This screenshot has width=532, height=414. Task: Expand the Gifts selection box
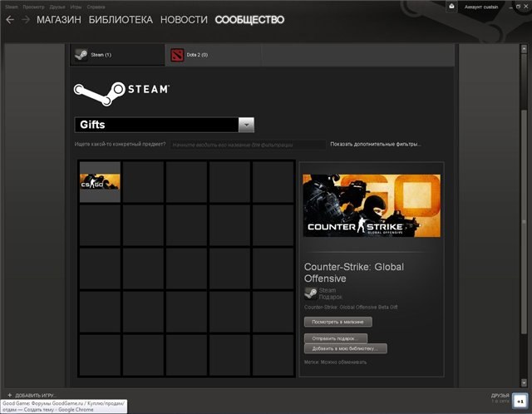pos(165,125)
